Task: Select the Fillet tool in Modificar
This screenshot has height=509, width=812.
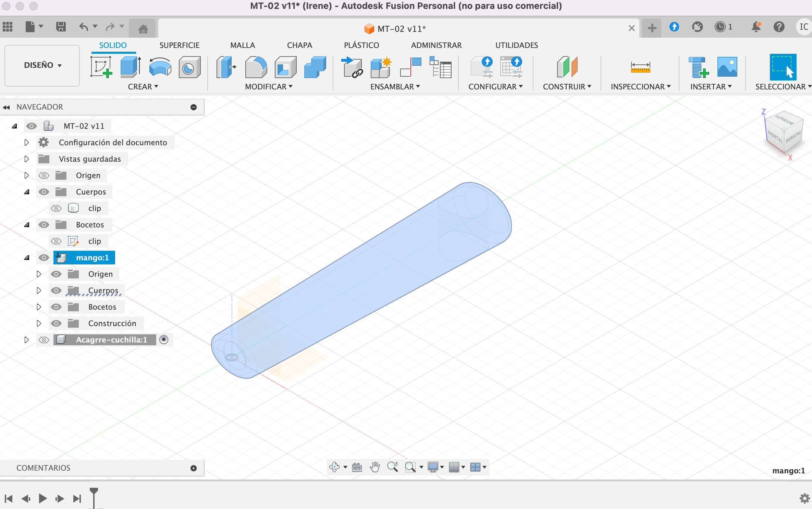Action: tap(256, 67)
